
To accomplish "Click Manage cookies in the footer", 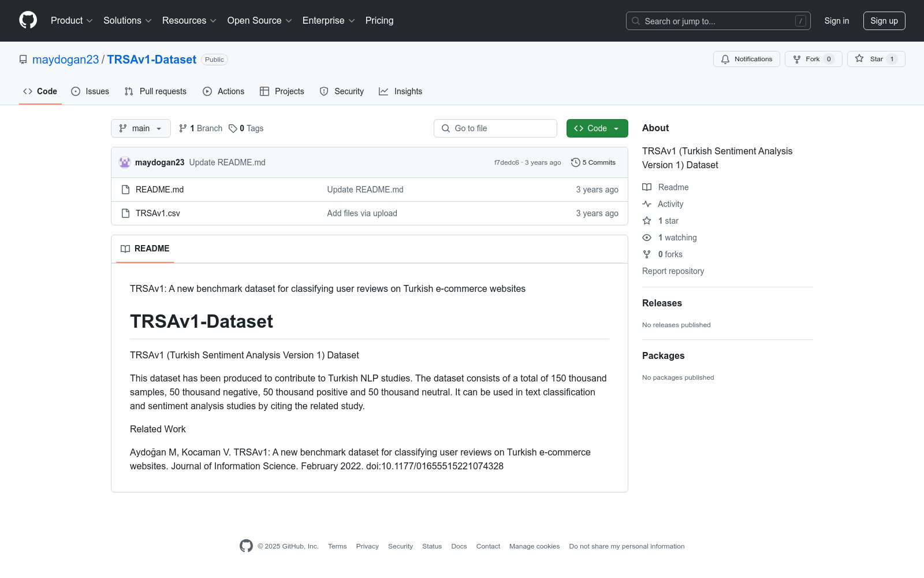I will pos(534,546).
